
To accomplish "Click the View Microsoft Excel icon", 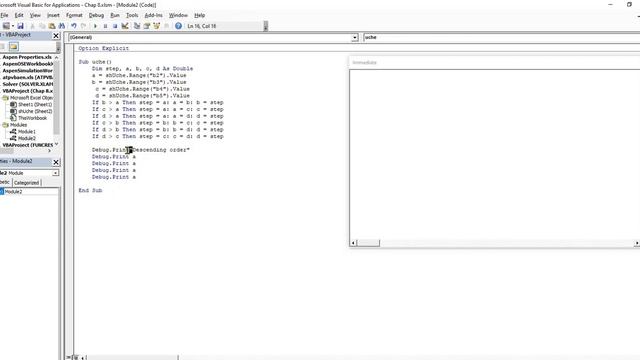I will pos(6,26).
